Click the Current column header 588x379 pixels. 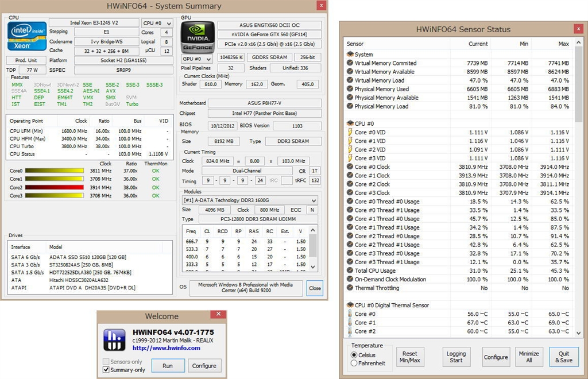click(478, 44)
